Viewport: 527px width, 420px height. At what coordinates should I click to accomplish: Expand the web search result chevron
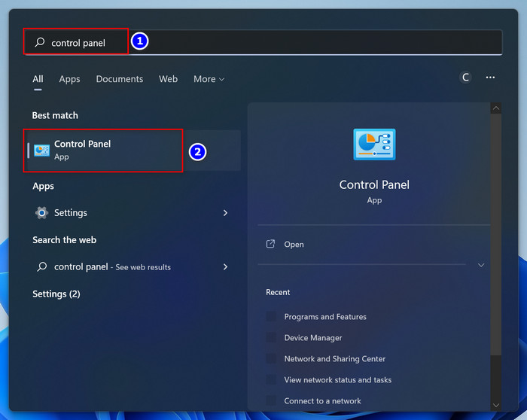click(x=226, y=266)
